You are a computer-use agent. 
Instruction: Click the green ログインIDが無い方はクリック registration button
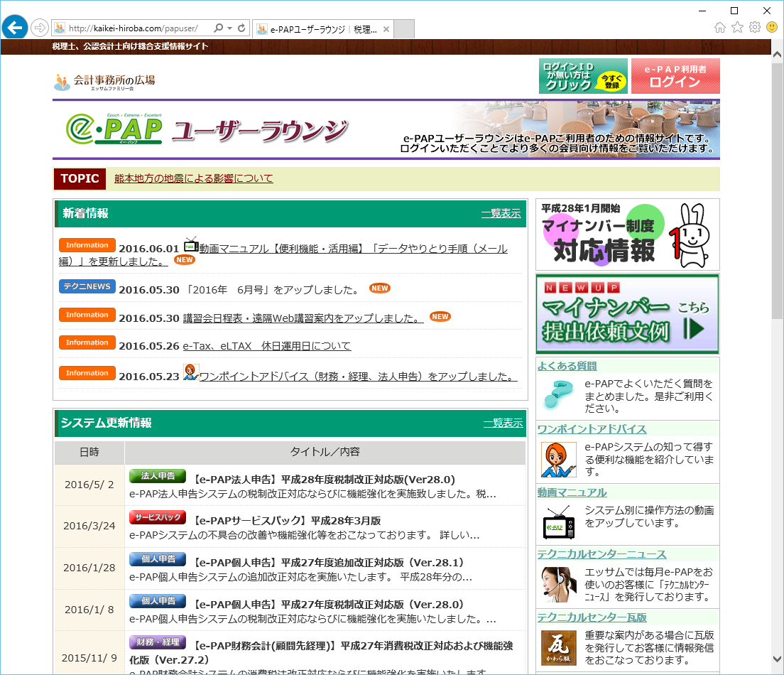(583, 76)
